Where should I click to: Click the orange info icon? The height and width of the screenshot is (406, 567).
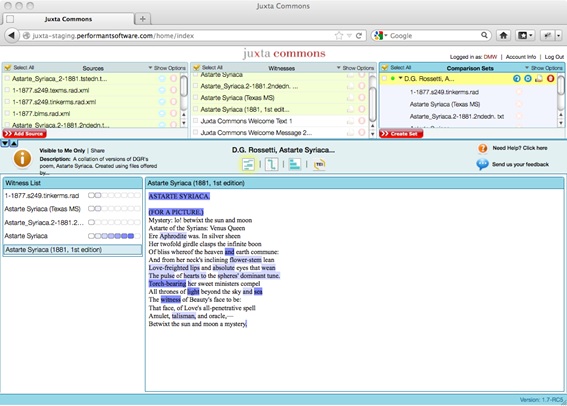pyautogui.click(x=22, y=158)
